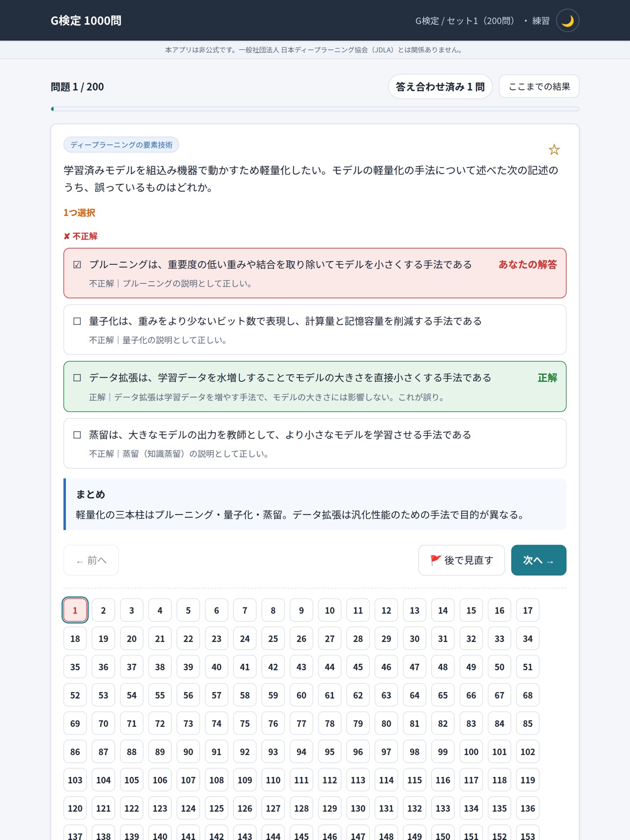Jump to question 34 in the navigator

click(x=528, y=638)
